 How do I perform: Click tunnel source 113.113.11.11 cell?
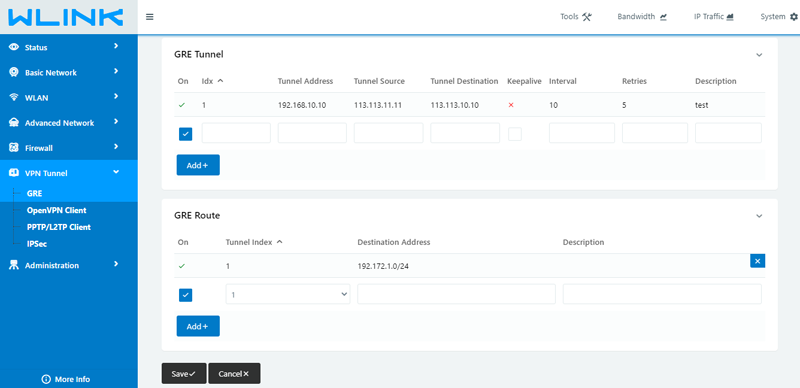[378, 106]
